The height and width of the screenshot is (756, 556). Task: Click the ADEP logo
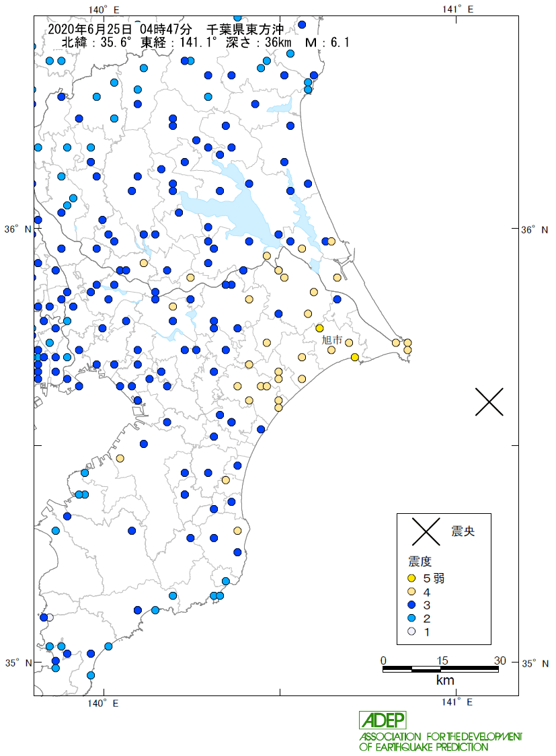[383, 720]
